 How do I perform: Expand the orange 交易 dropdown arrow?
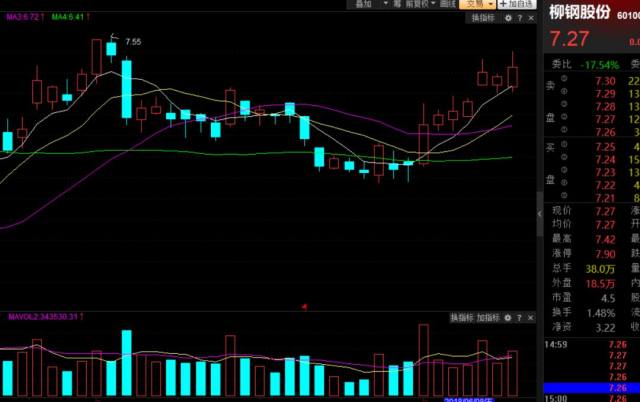(490, 4)
